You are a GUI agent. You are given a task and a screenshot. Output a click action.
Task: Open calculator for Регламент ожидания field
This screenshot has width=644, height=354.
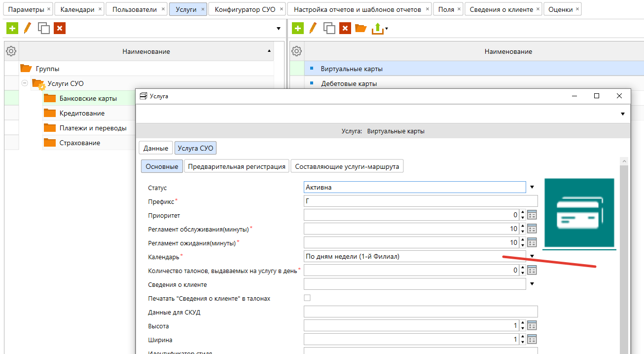(x=532, y=242)
